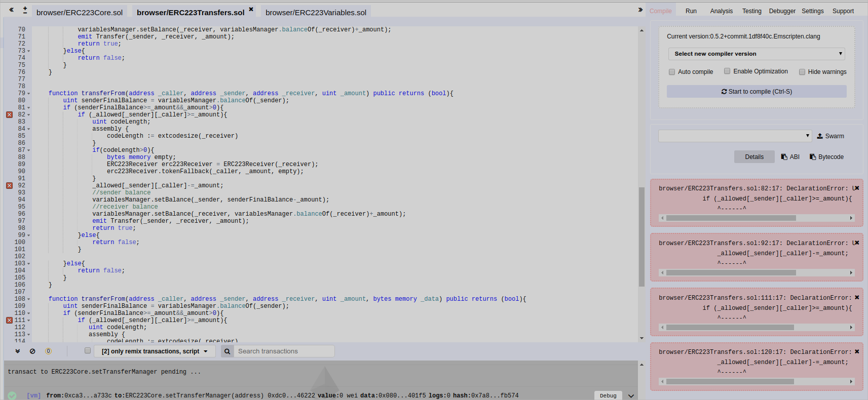Click the error marker on line 111
The width and height of the screenshot is (868, 400).
click(x=9, y=320)
